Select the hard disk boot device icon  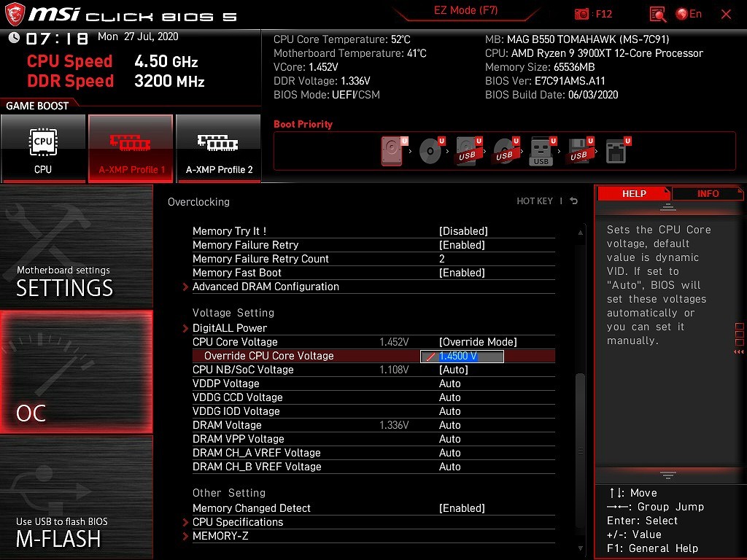tap(392, 152)
